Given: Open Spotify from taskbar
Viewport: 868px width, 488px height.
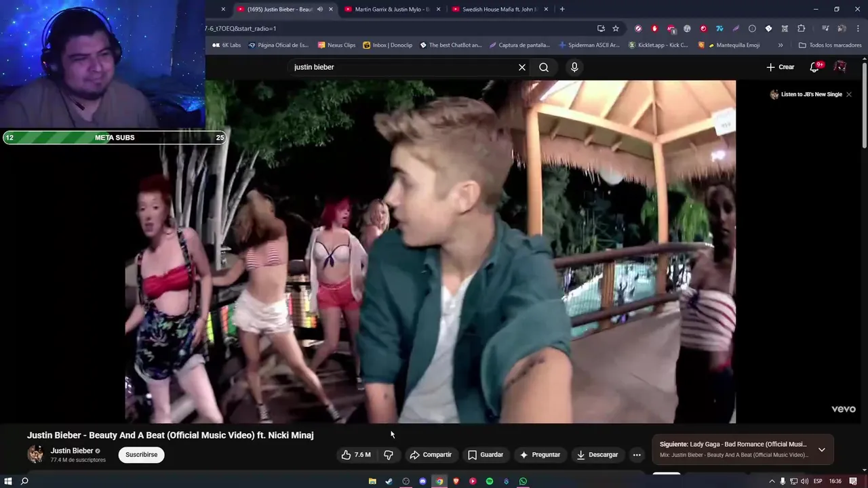Looking at the screenshot, I should [x=490, y=481].
